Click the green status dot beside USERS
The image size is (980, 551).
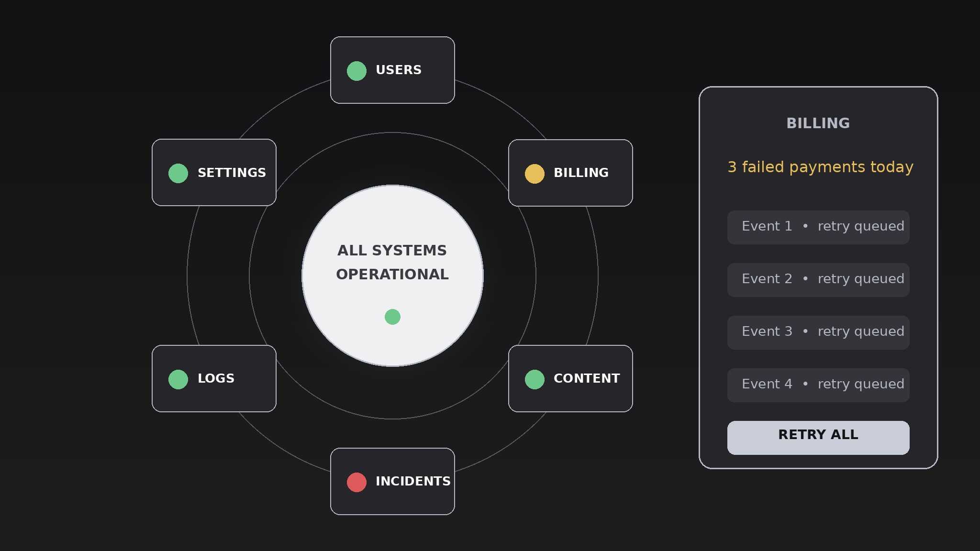click(x=356, y=71)
